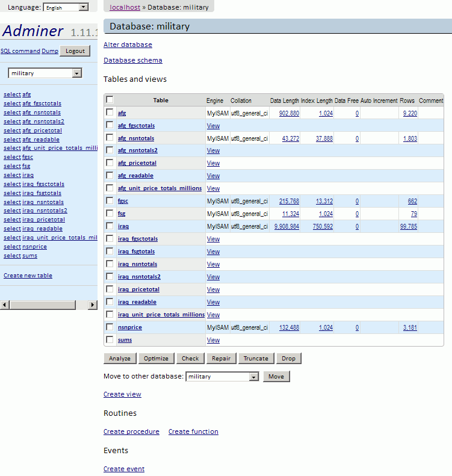Click sidebar select link for fgsc
The image size is (452, 476).
[12, 157]
